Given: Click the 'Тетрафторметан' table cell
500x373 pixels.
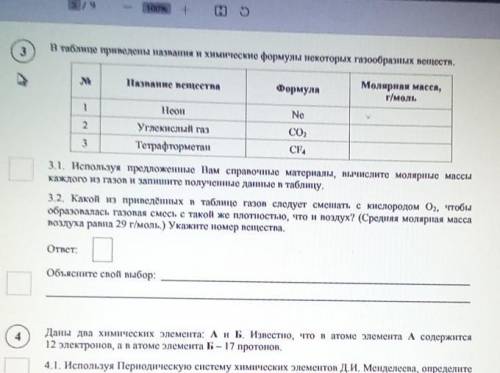Looking at the screenshot, I should [x=173, y=146].
